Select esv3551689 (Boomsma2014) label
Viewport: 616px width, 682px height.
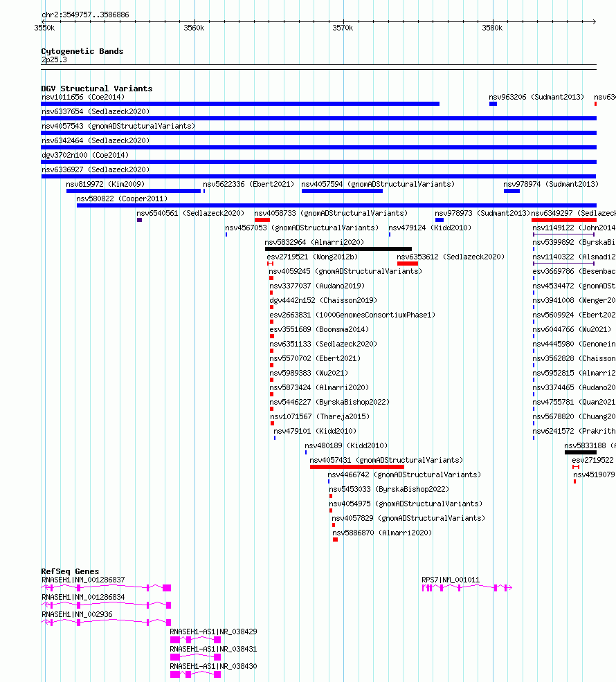[319, 329]
